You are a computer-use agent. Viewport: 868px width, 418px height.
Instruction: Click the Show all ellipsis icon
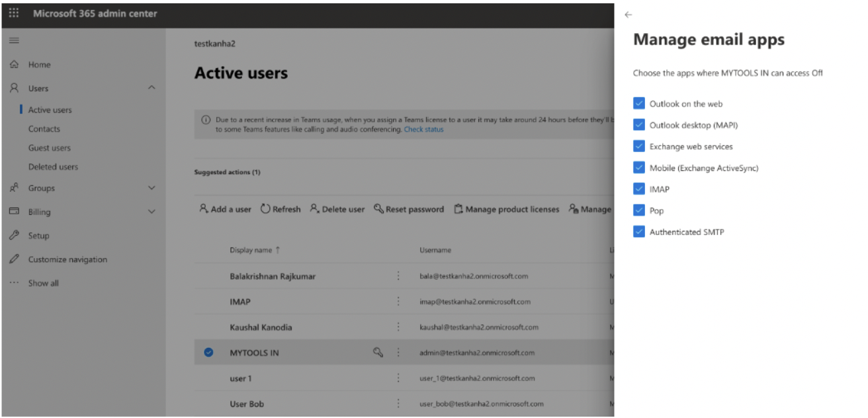coord(14,283)
